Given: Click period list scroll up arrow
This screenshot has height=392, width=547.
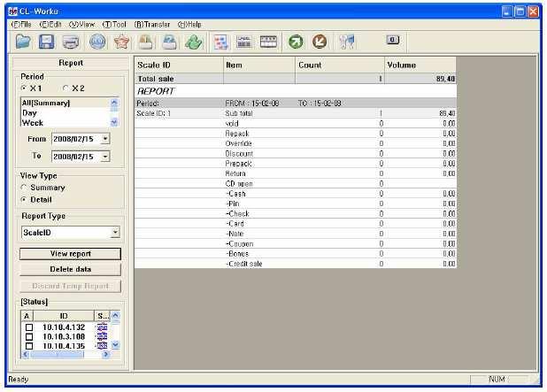Looking at the screenshot, I should 114,103.
